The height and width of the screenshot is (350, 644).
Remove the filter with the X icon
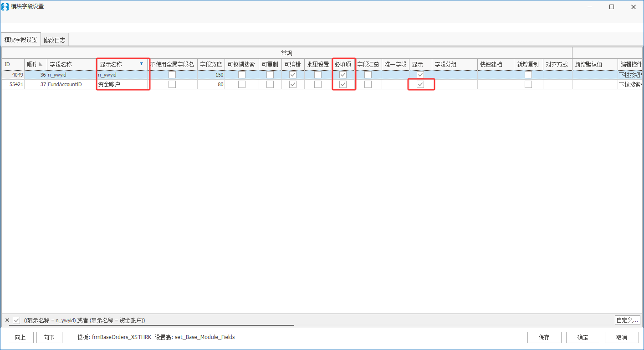[7, 320]
